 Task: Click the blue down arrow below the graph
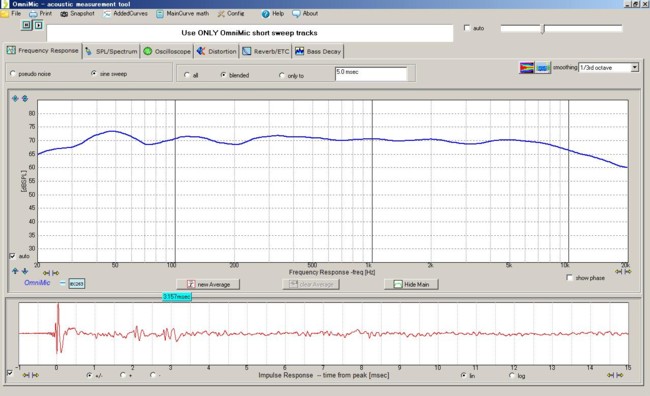(x=24, y=271)
